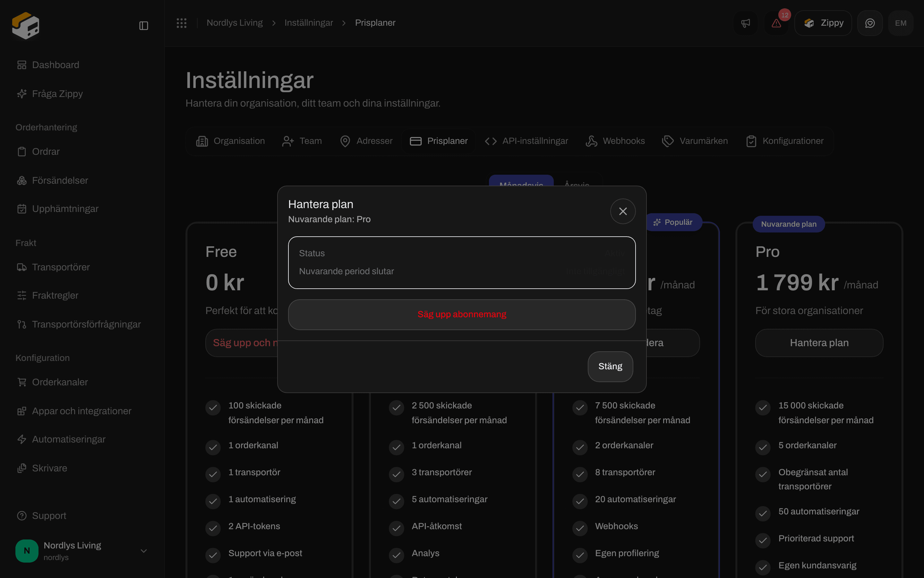
Task: Switch to the Organisation tab
Action: pyautogui.click(x=230, y=141)
